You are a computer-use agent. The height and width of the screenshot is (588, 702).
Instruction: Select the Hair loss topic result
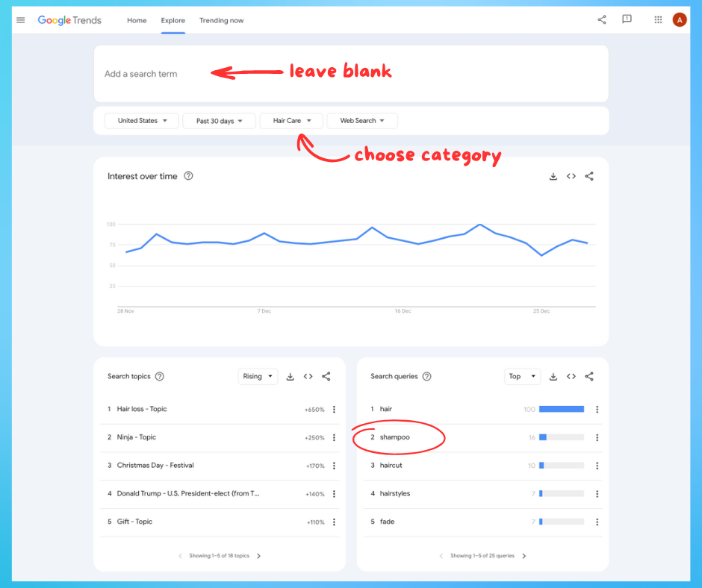[142, 409]
